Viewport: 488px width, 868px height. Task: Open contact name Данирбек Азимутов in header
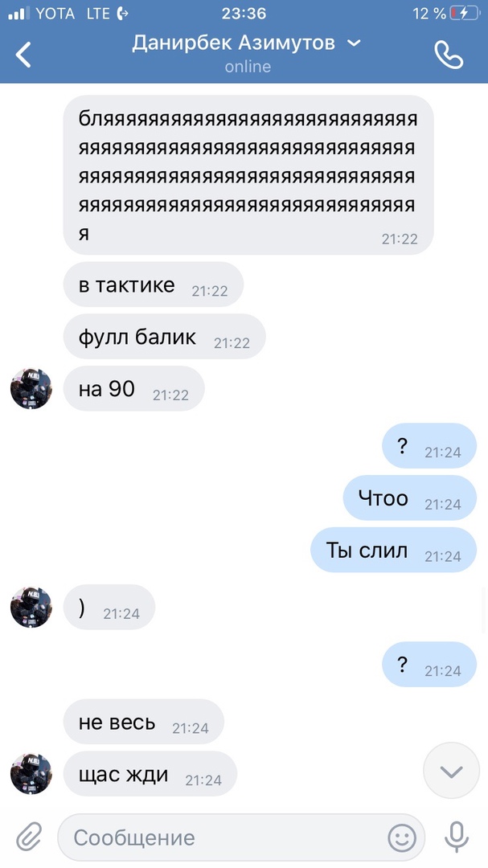click(233, 43)
